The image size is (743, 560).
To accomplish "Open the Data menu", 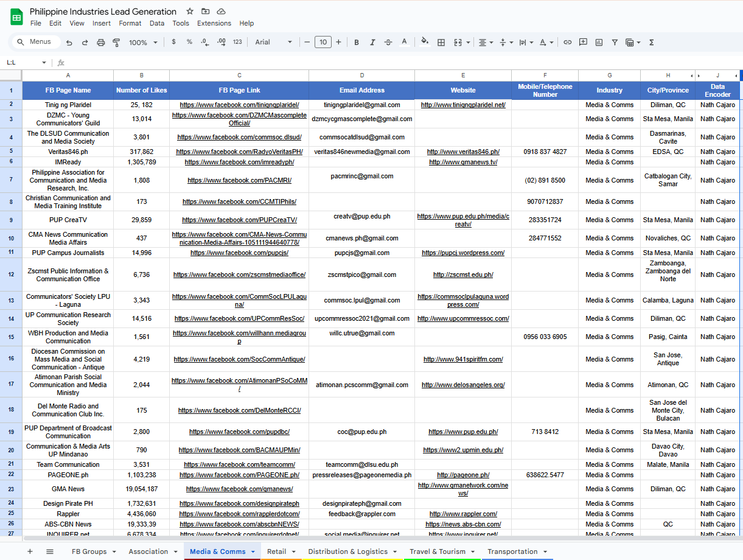I will click(157, 23).
